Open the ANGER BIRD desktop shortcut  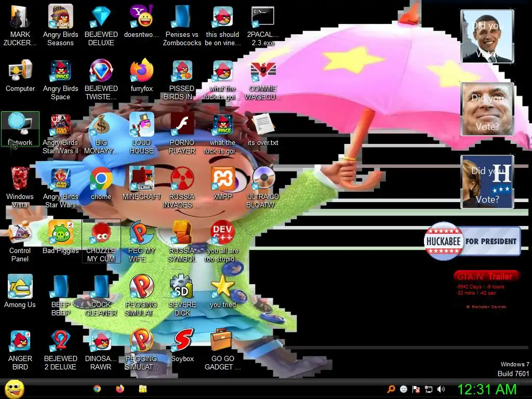click(20, 350)
